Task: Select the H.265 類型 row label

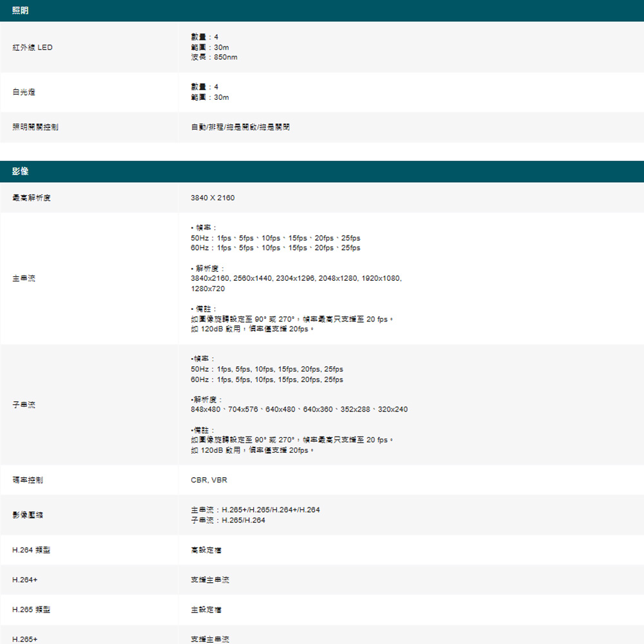Action: [x=31, y=609]
